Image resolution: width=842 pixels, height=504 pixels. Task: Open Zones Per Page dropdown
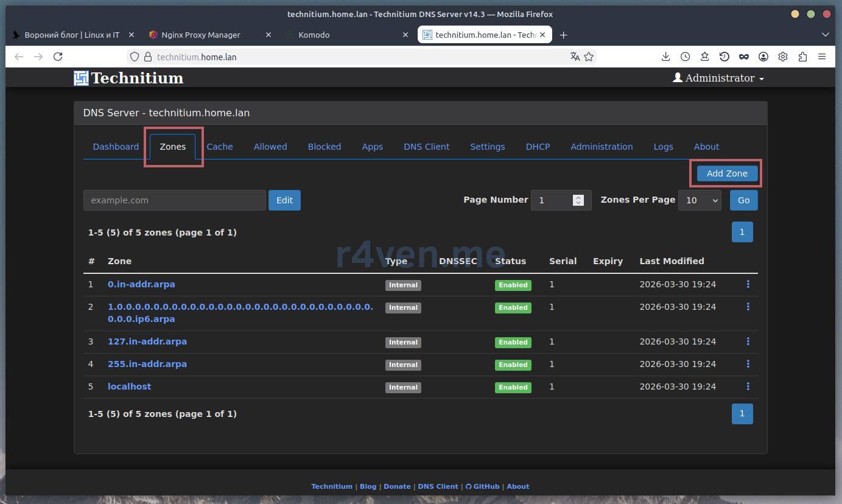700,200
